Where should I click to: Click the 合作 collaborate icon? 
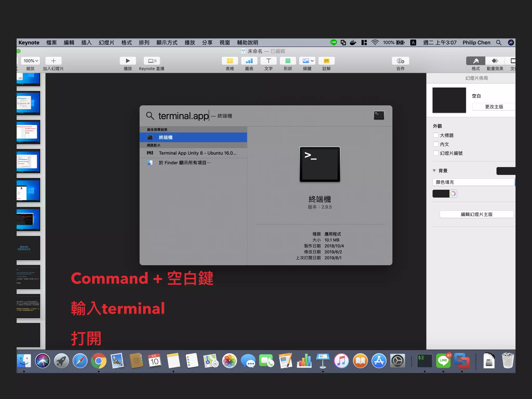pos(400,61)
